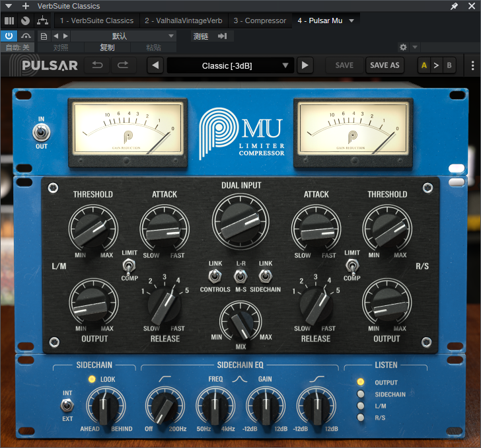Toggle the plugin power bypass button

pyautogui.click(x=9, y=36)
